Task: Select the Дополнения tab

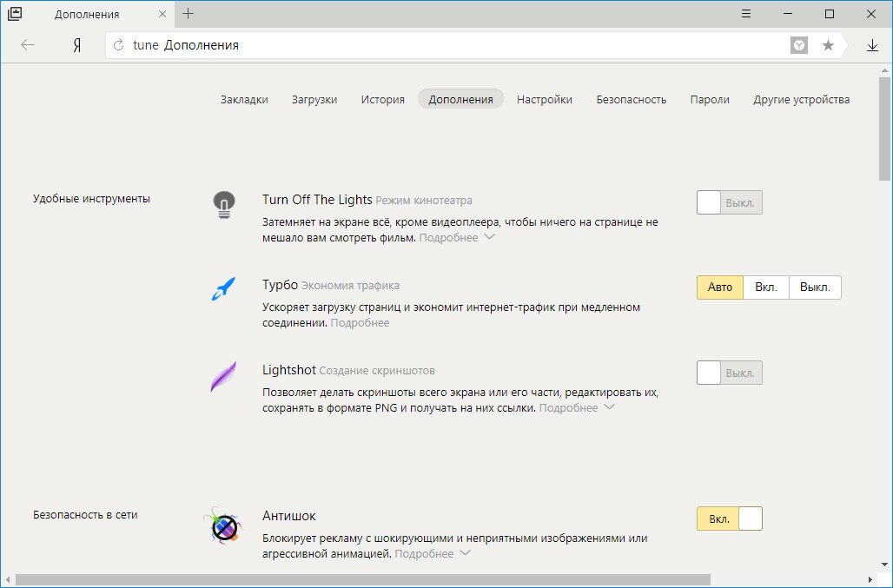Action: point(460,99)
